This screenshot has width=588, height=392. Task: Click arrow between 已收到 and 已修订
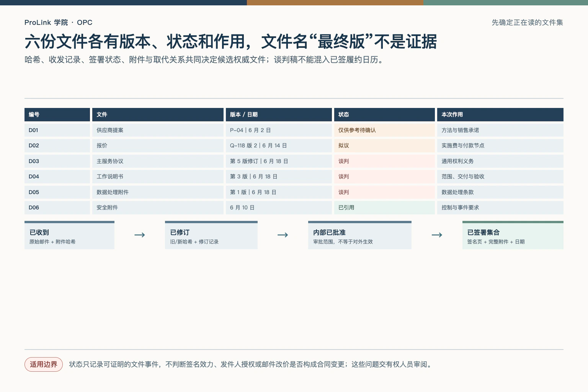pos(140,235)
